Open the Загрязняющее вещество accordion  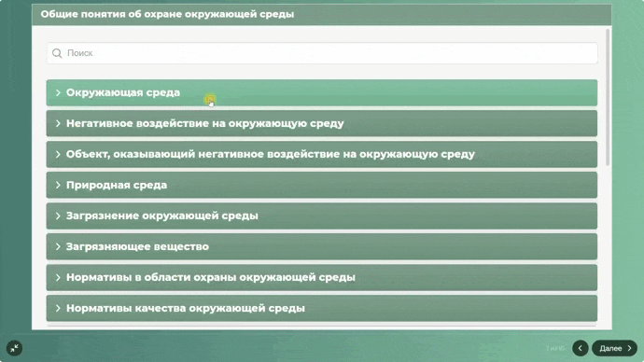coord(322,246)
